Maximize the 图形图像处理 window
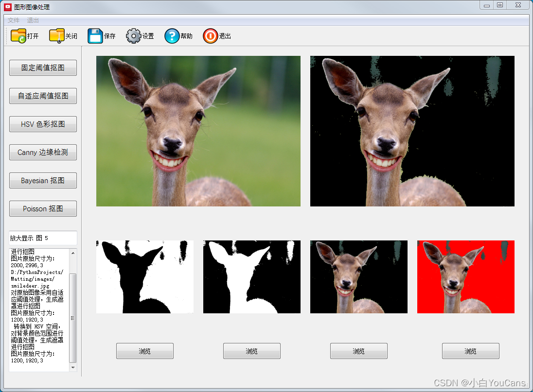 (500, 5)
